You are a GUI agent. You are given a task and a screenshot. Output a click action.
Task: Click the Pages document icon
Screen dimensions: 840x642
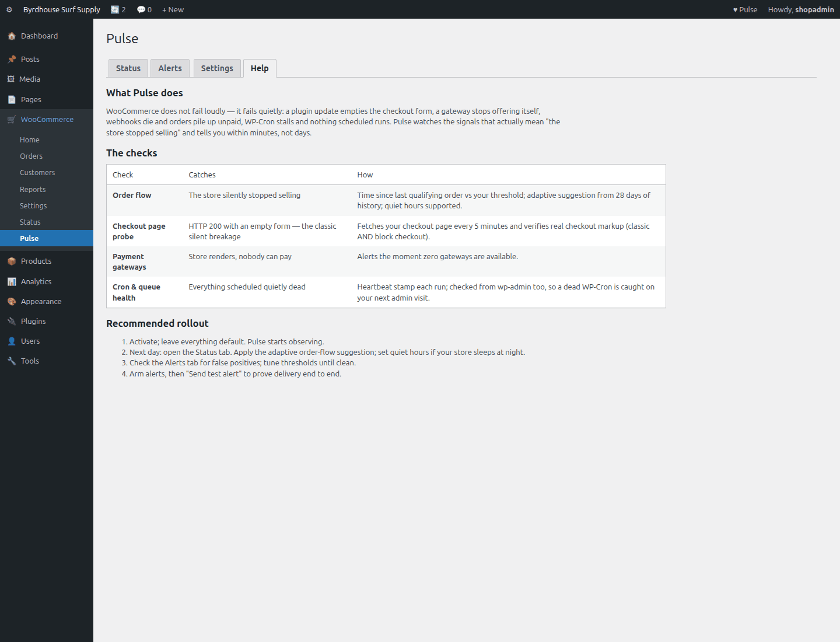12,100
